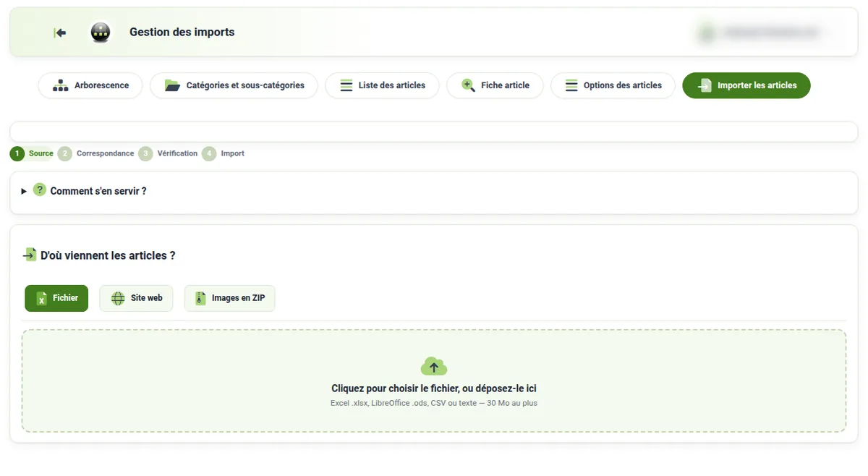Click the file drop zone to choose file
The image size is (868, 476).
click(434, 381)
